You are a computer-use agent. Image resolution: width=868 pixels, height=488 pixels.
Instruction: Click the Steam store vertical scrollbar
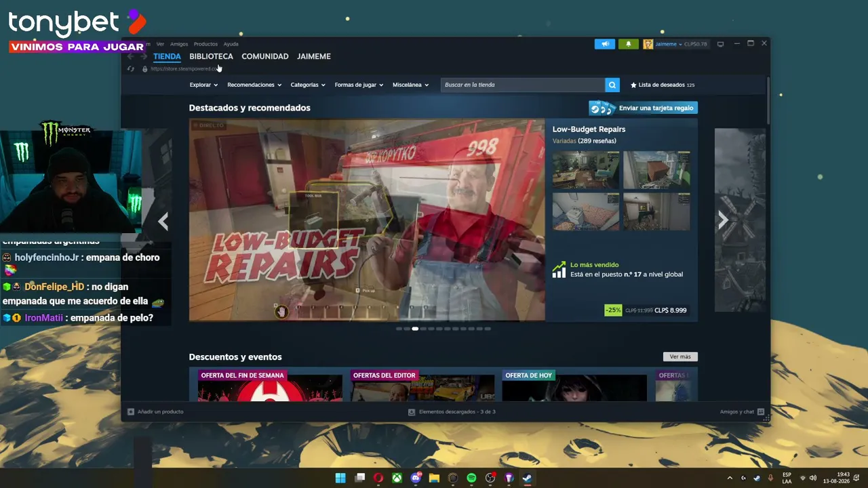click(768, 100)
